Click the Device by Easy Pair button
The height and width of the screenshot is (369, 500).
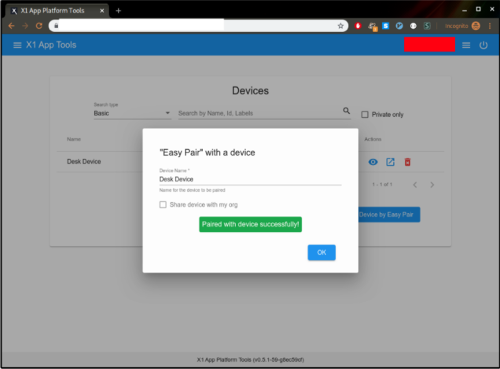(389, 215)
